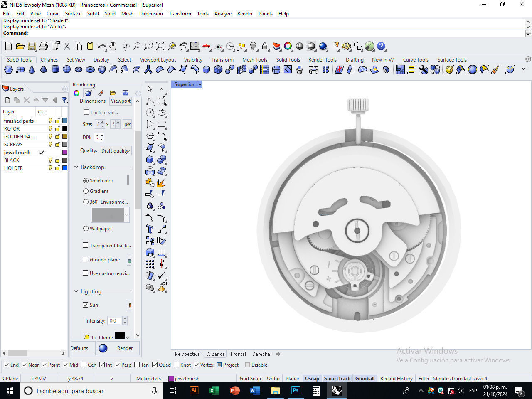Expand the toolbar overflow chevron
This screenshot has width=532, height=399.
[x=524, y=69]
